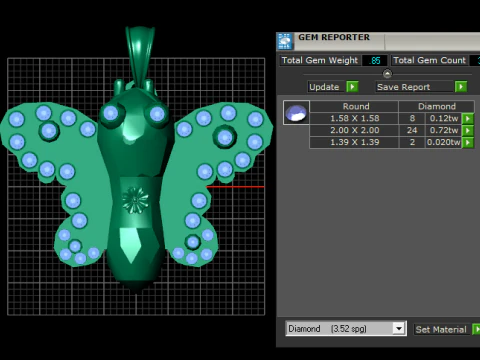The width and height of the screenshot is (480, 360).
Task: Click the green arrow next to Save Report
Action: click(x=461, y=87)
